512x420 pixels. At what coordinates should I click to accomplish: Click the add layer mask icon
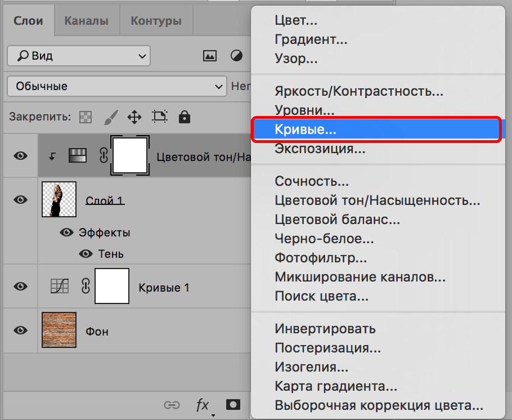point(233,405)
